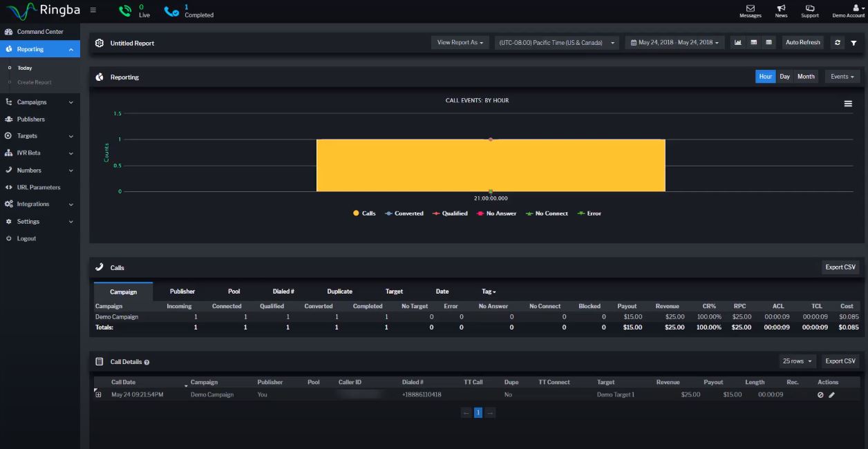Select the Hour chart interval
This screenshot has width=868, height=449.
coord(765,77)
